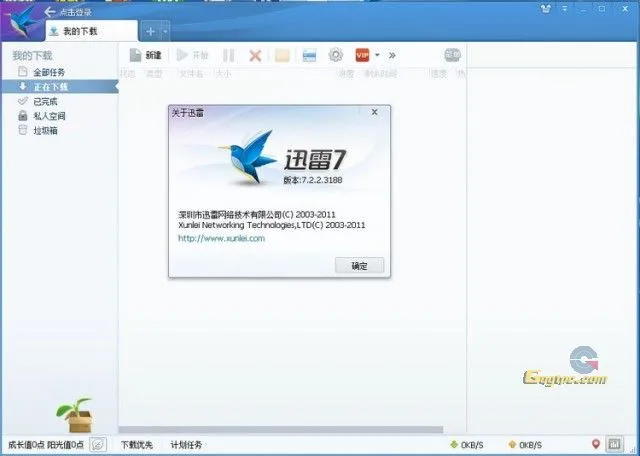Click the 文件名 column header
This screenshot has width=640, height=456.
[x=191, y=74]
